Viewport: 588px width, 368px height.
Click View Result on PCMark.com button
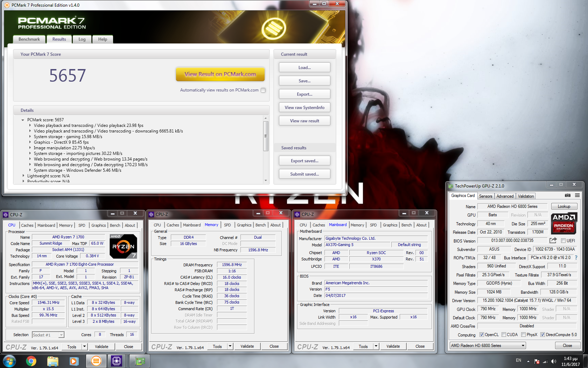click(220, 74)
